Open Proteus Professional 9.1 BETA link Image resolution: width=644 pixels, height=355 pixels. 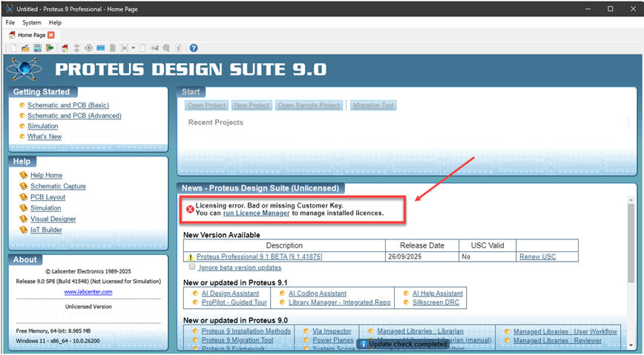pyautogui.click(x=259, y=256)
